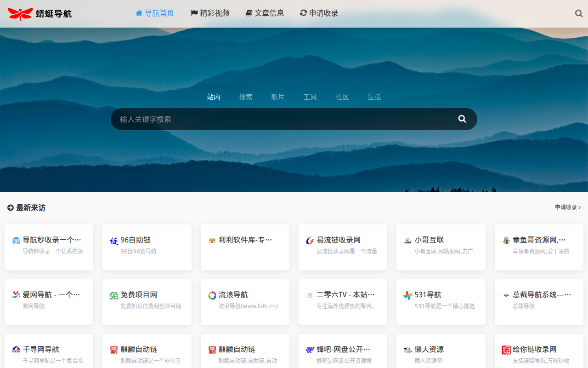Screen dimensions: 588x368
Task: Open the search icon in top-right header
Action: (x=579, y=14)
